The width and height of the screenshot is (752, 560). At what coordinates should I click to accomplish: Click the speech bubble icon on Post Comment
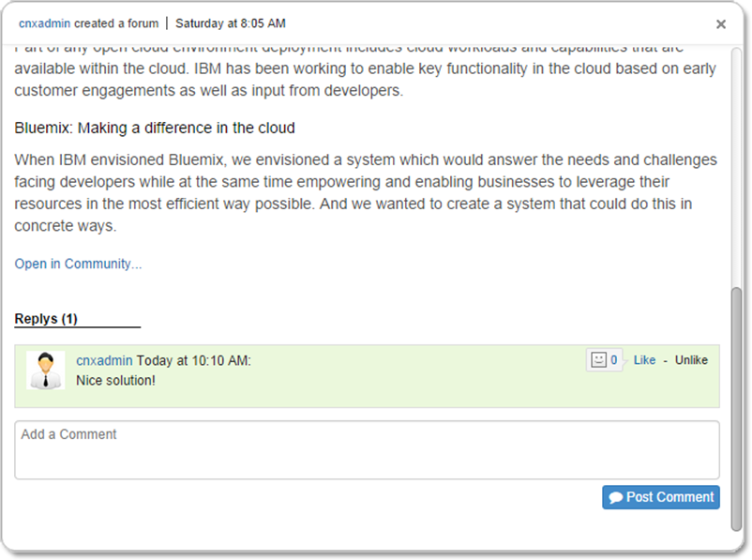tap(616, 498)
